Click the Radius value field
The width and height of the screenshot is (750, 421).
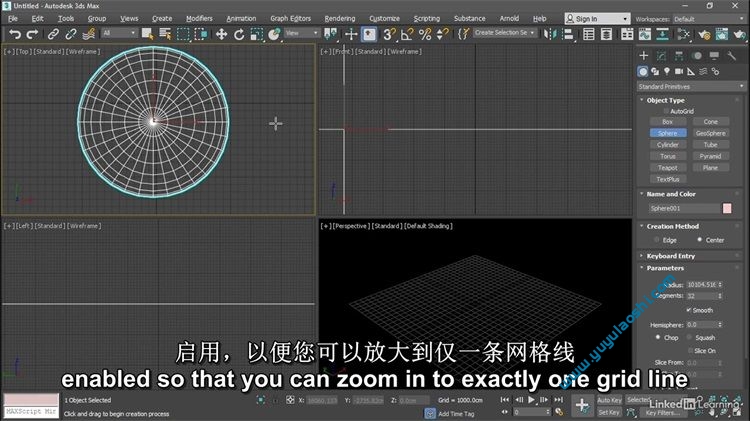point(701,285)
